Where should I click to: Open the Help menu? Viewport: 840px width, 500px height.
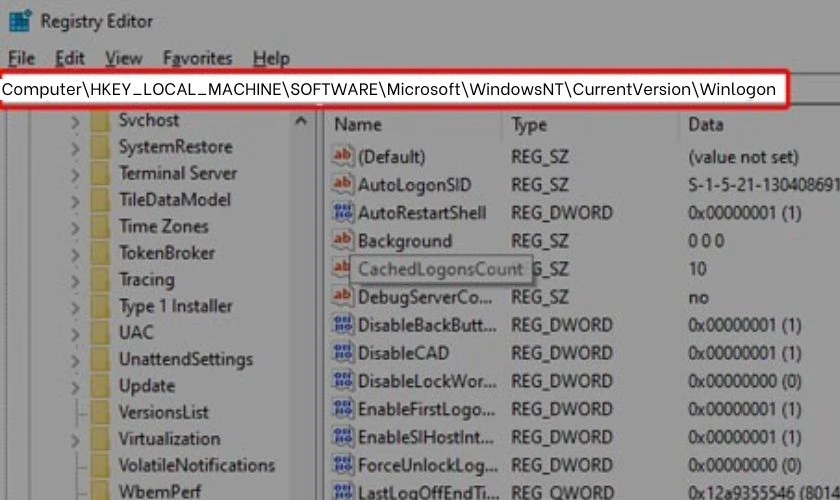coord(271,58)
